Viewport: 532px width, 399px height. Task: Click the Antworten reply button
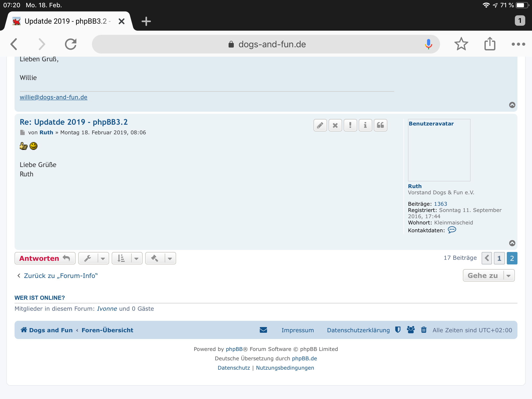tap(45, 258)
